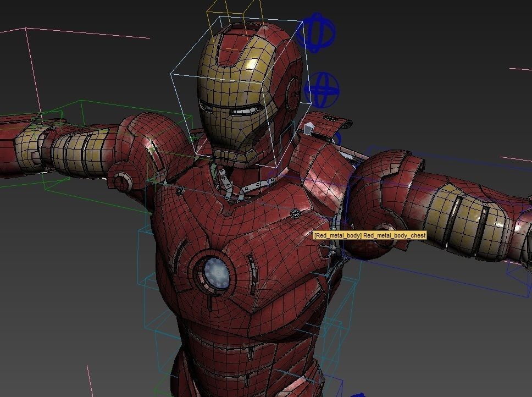Select the upper blue sphere helper above the head
532x397 pixels.
pos(316,32)
